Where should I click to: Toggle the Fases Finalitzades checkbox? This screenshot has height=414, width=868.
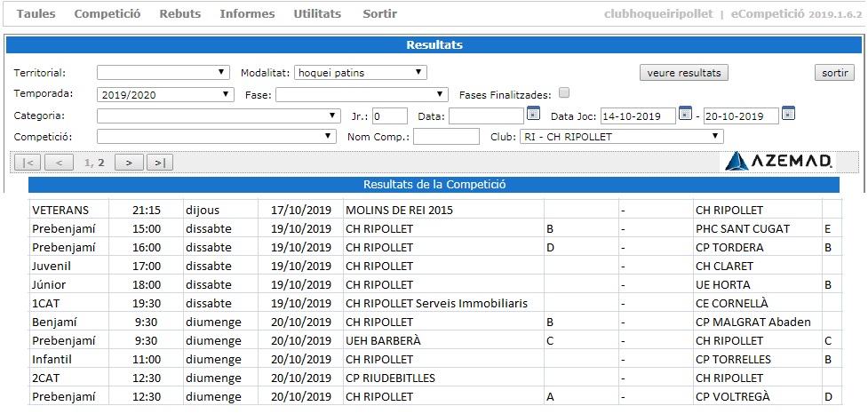click(x=564, y=93)
